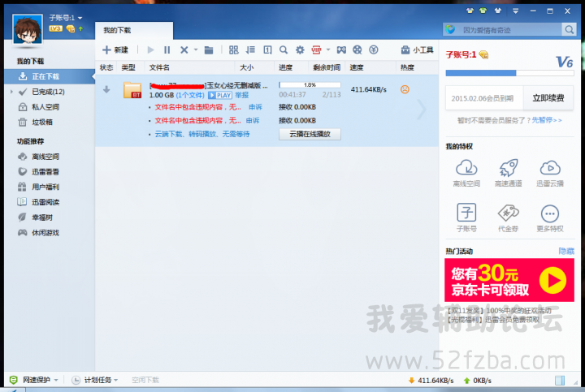Click the second 申诉 appeal link

(x=253, y=120)
